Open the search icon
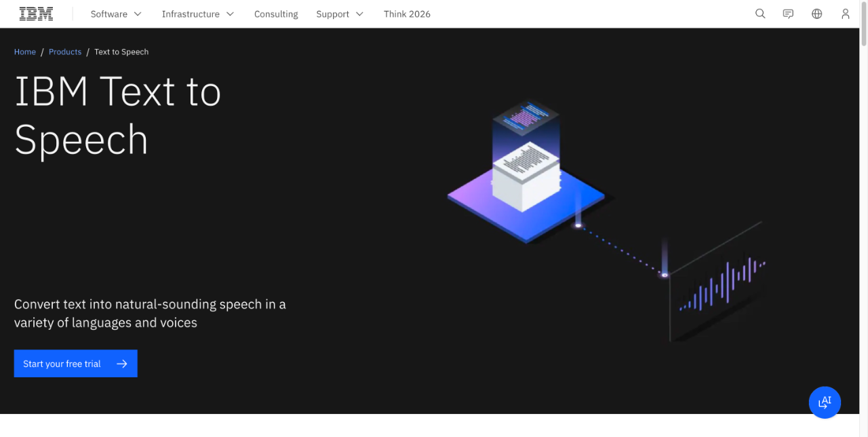 click(759, 14)
